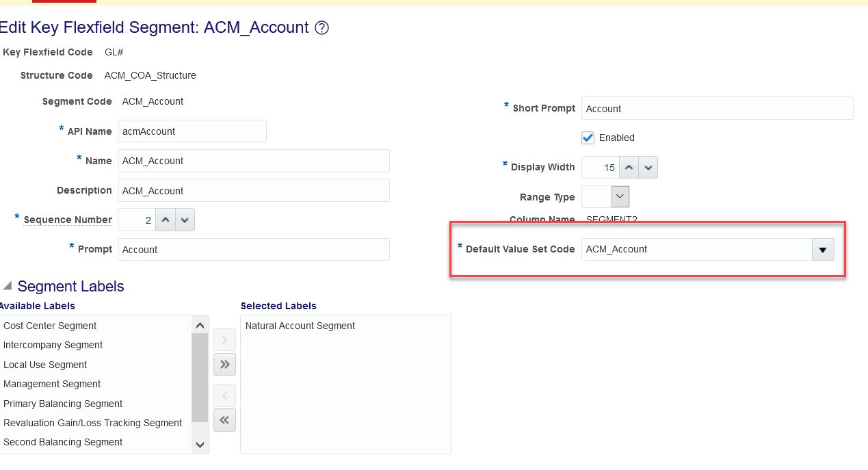
Task: Click the Description input field
Action: [x=254, y=190]
